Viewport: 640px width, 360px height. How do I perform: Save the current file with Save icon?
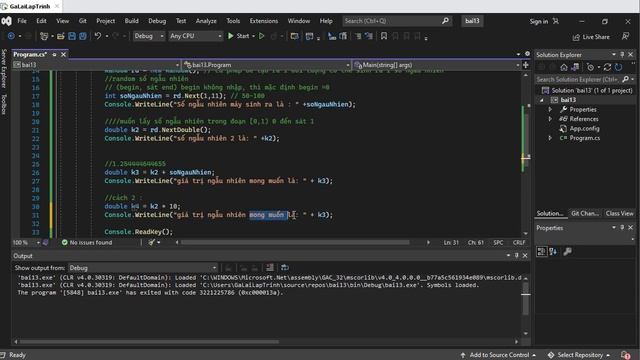click(x=72, y=36)
